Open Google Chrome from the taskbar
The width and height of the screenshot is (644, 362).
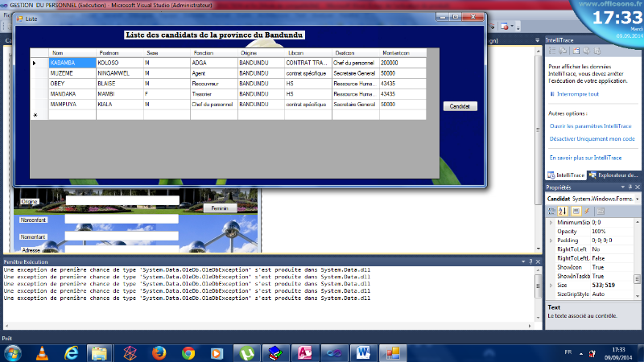click(188, 353)
